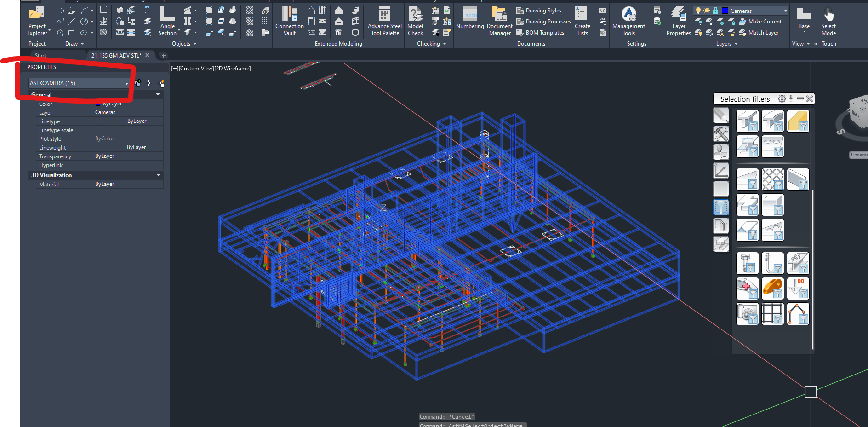Select the camera filter in Selection filters
The image size is (868, 427).
[748, 313]
